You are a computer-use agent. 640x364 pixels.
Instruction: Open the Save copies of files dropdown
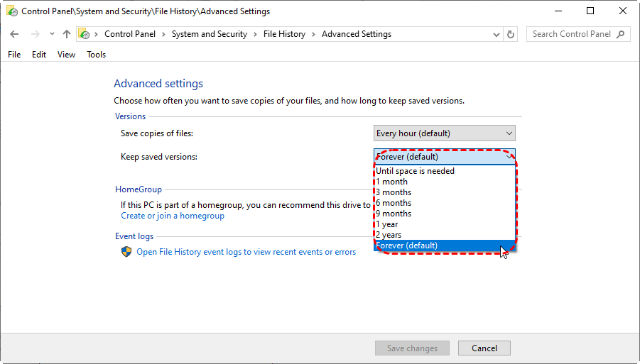click(x=444, y=133)
